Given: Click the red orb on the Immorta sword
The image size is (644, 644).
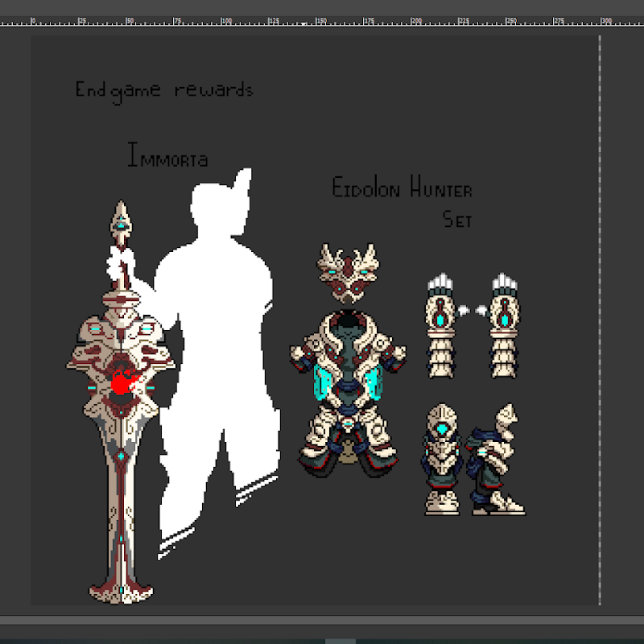Looking at the screenshot, I should tap(122, 383).
